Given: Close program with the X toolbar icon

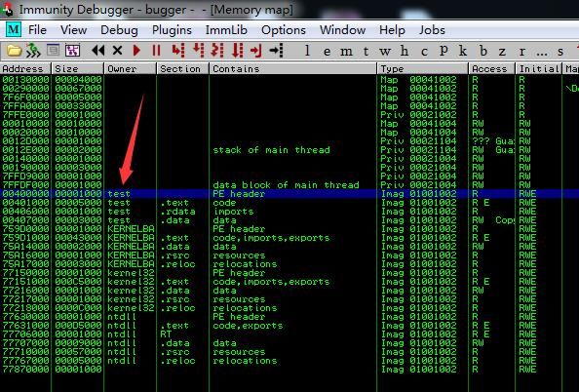Looking at the screenshot, I should (x=117, y=51).
